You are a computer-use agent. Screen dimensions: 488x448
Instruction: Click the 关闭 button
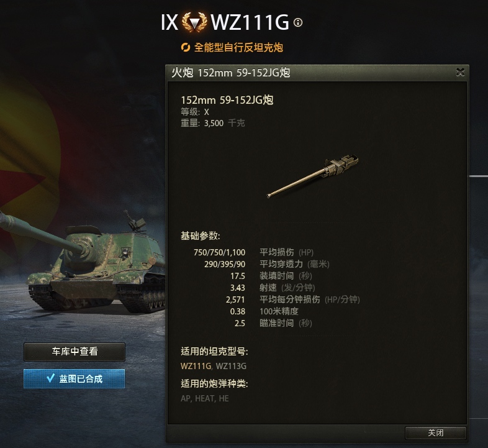pyautogui.click(x=435, y=432)
